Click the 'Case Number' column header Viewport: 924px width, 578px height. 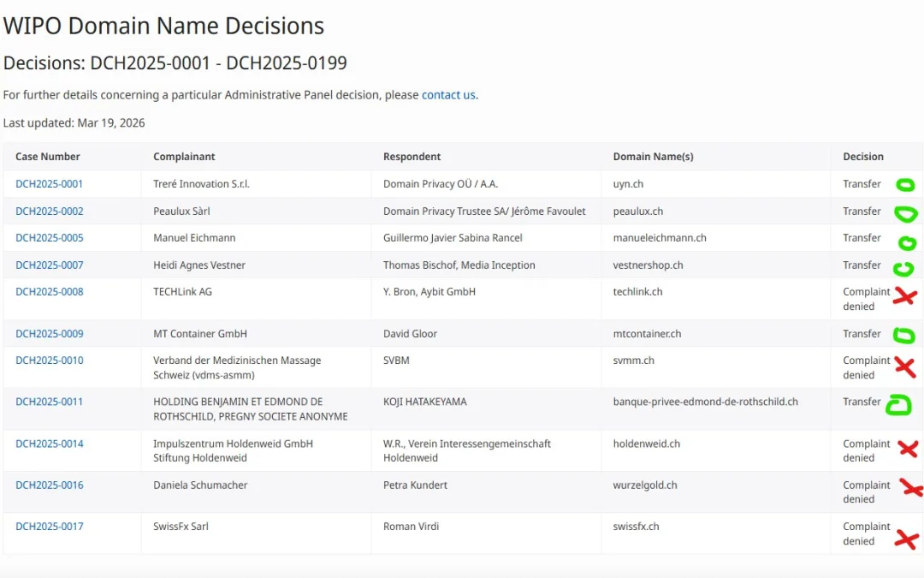[x=48, y=157]
